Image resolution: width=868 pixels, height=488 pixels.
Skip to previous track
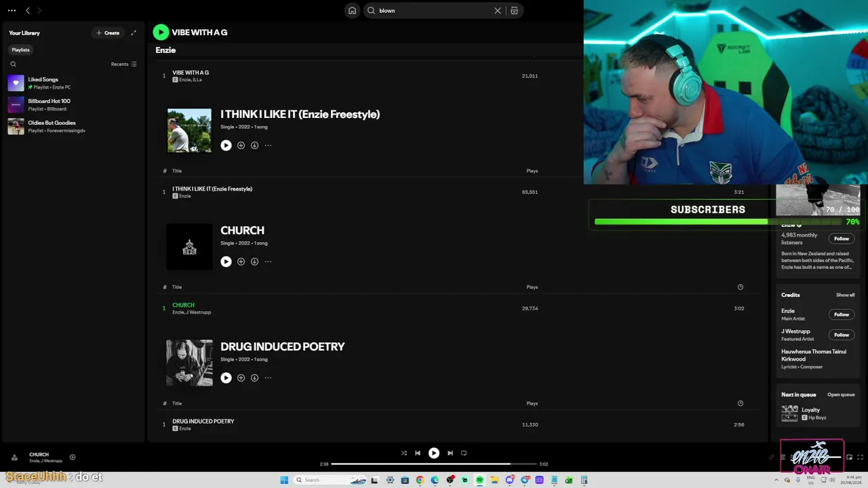418,453
